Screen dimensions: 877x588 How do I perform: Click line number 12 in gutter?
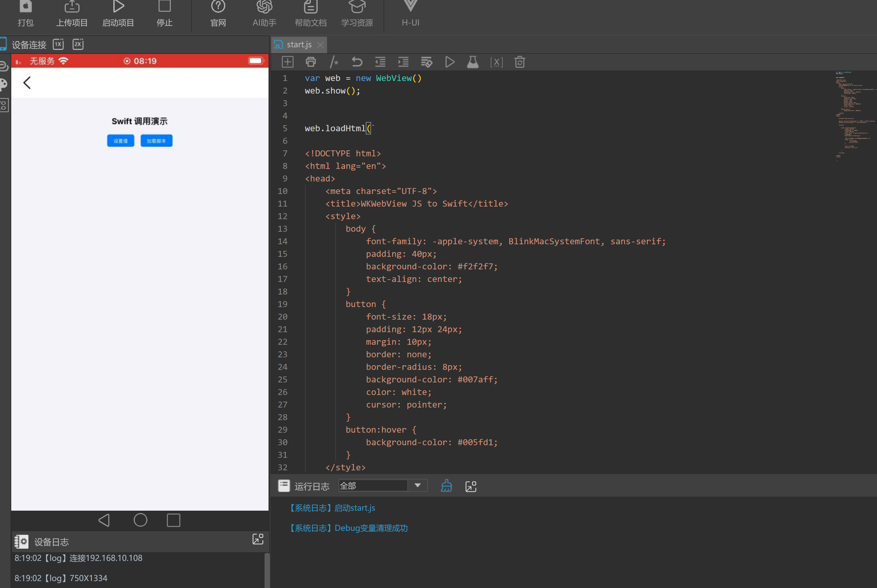[282, 216]
